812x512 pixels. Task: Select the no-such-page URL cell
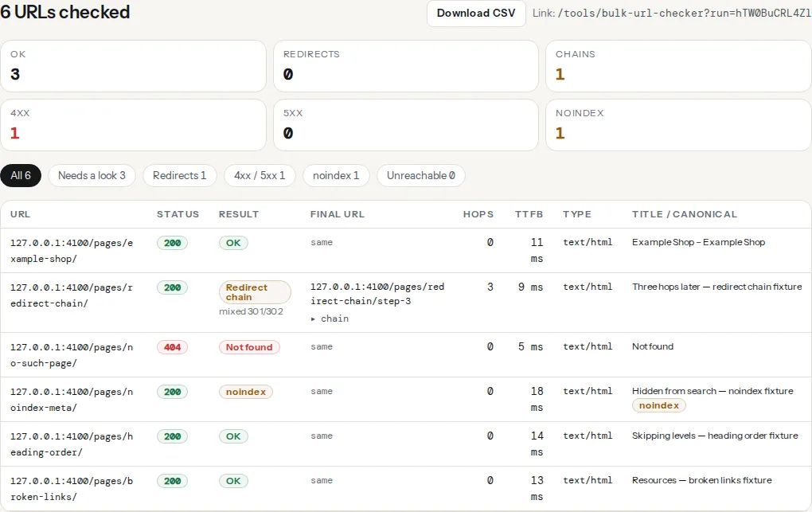[72, 355]
